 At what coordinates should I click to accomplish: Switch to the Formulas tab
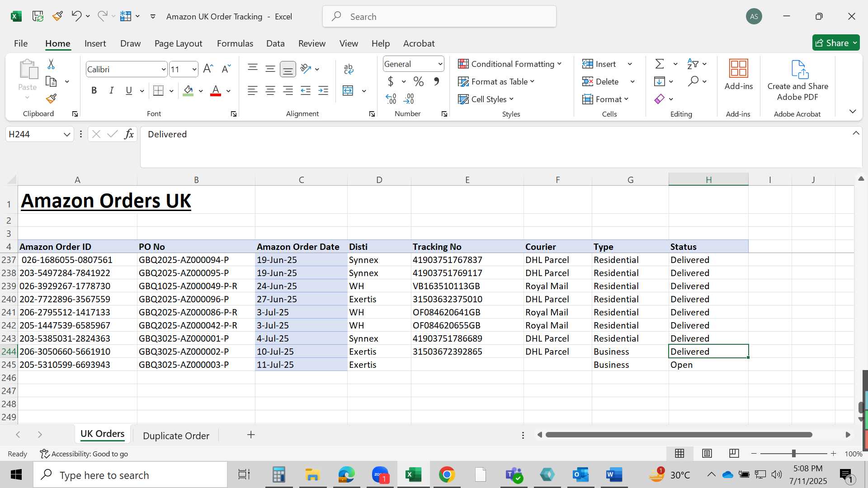(x=235, y=43)
